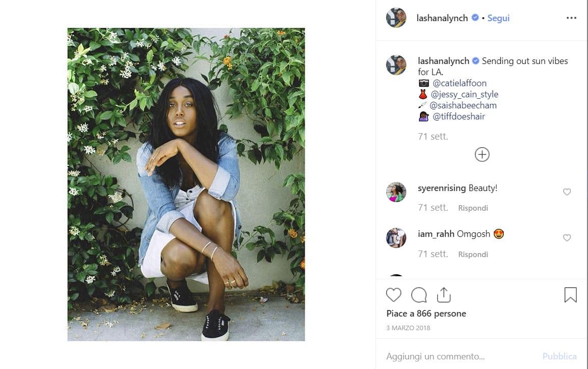Click the share post icon
588x369 pixels.
pos(444,295)
